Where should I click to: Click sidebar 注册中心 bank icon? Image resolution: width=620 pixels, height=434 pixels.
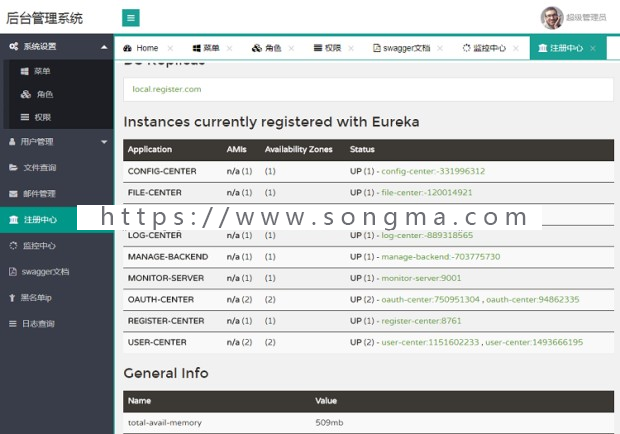(14, 219)
